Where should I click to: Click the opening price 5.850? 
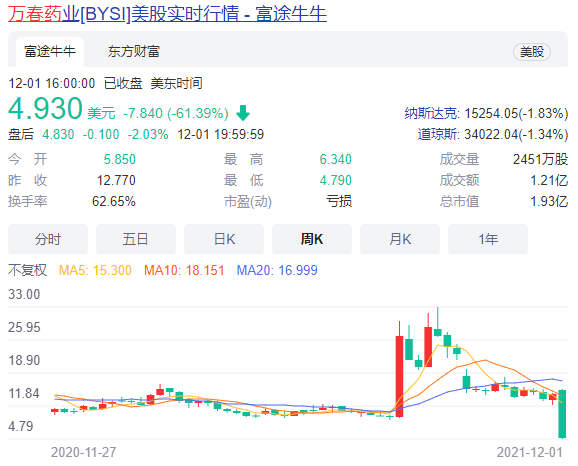[x=119, y=159]
